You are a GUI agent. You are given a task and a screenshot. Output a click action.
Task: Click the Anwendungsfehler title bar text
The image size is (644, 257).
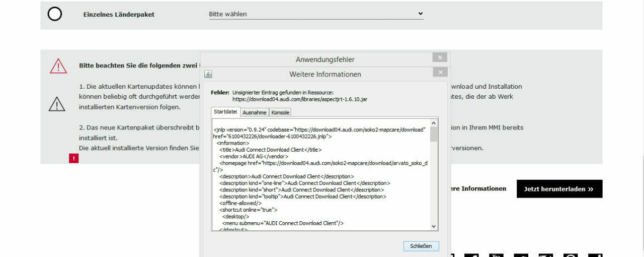[325, 59]
